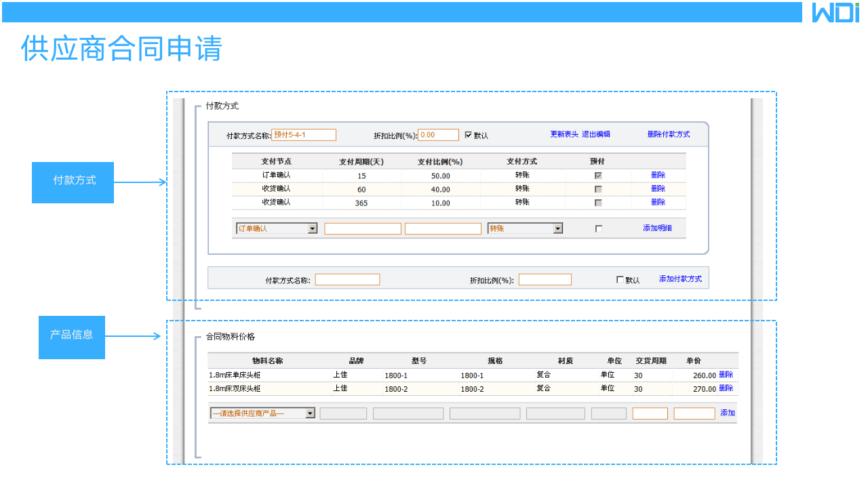Expand the 请选择供应商产品 product dropdown
This screenshot has height=488, width=868.
pyautogui.click(x=309, y=413)
